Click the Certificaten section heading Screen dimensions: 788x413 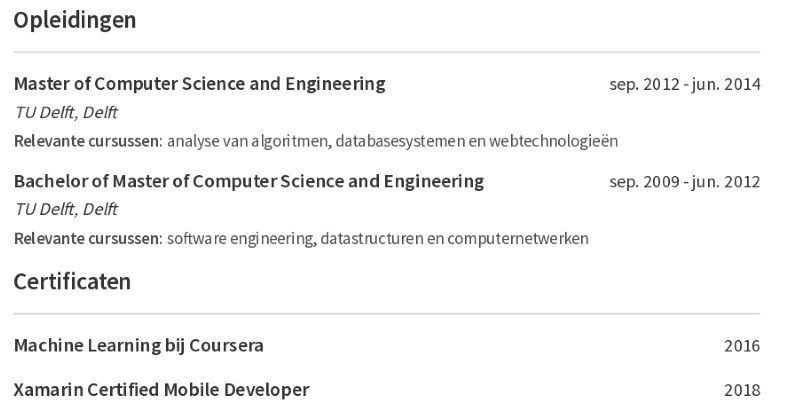(72, 282)
